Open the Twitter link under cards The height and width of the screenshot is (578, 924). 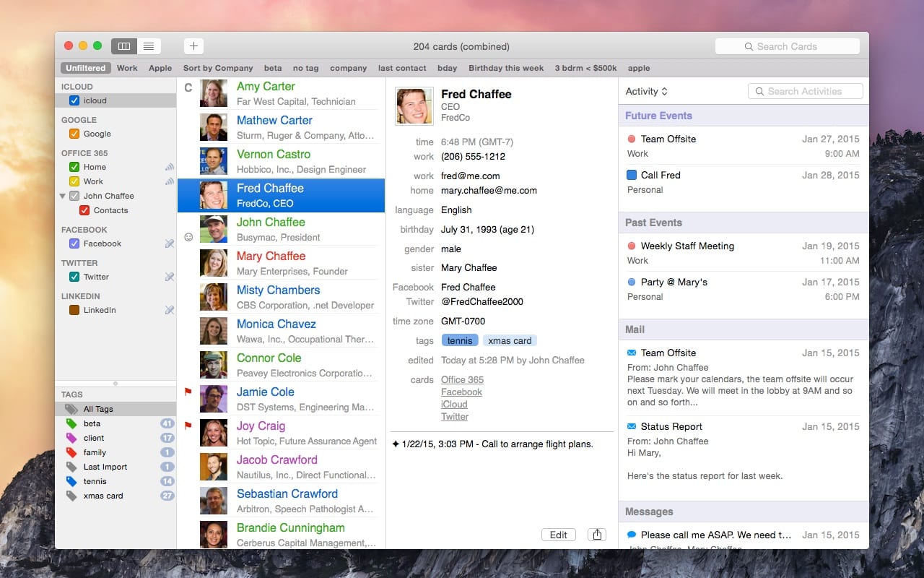455,416
